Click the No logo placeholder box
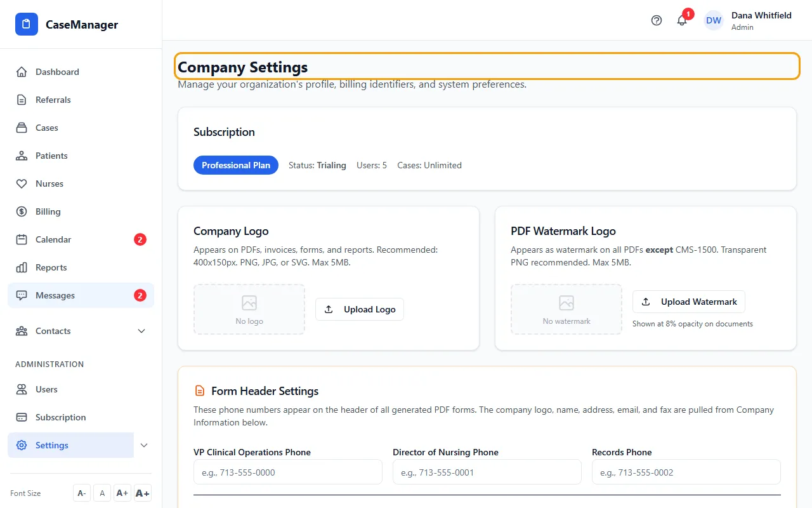This screenshot has height=508, width=812. point(249,309)
